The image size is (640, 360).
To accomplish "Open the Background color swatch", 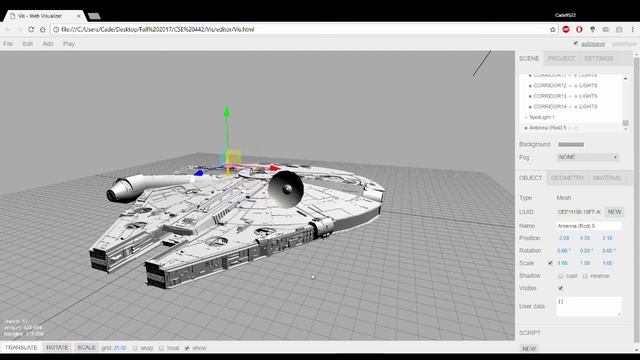I will pos(571,144).
